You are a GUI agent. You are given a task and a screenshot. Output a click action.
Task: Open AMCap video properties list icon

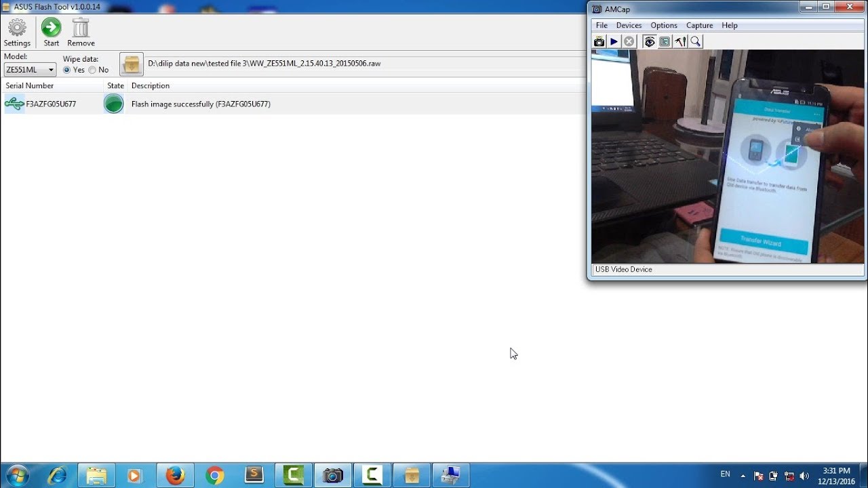tap(665, 42)
